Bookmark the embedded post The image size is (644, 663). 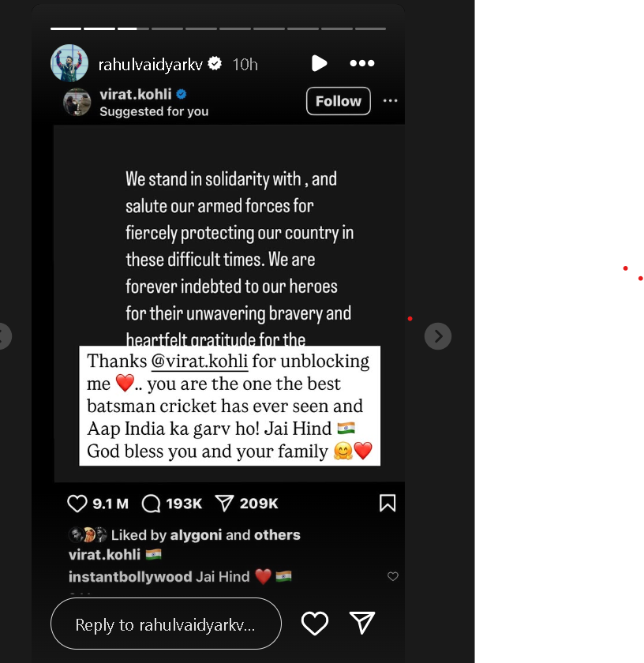pos(388,504)
